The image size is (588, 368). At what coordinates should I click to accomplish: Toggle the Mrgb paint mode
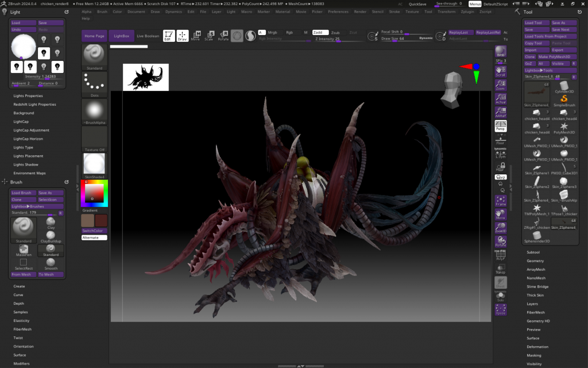(272, 32)
